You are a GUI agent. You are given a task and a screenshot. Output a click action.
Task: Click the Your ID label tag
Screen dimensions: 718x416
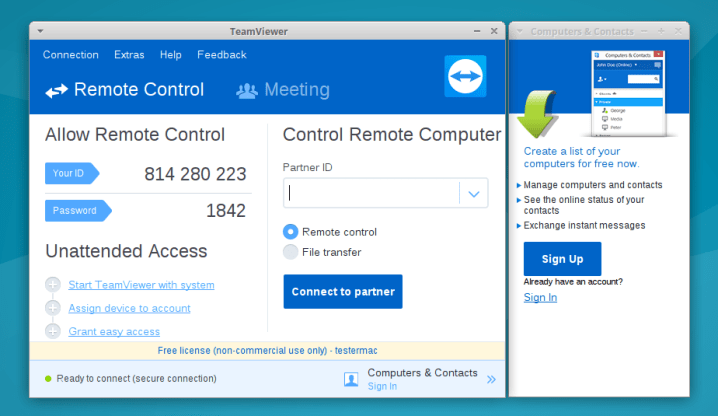(x=72, y=173)
